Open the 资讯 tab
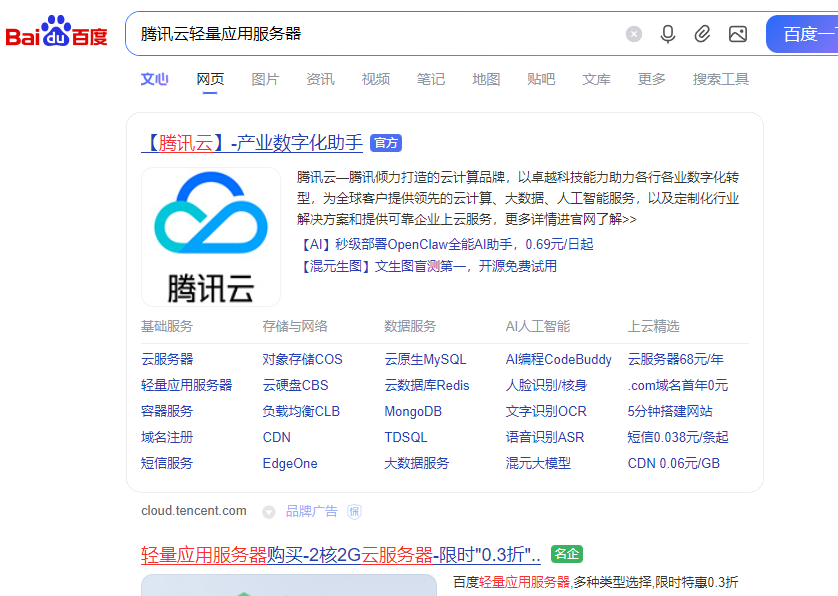This screenshot has width=838, height=596. (x=321, y=79)
